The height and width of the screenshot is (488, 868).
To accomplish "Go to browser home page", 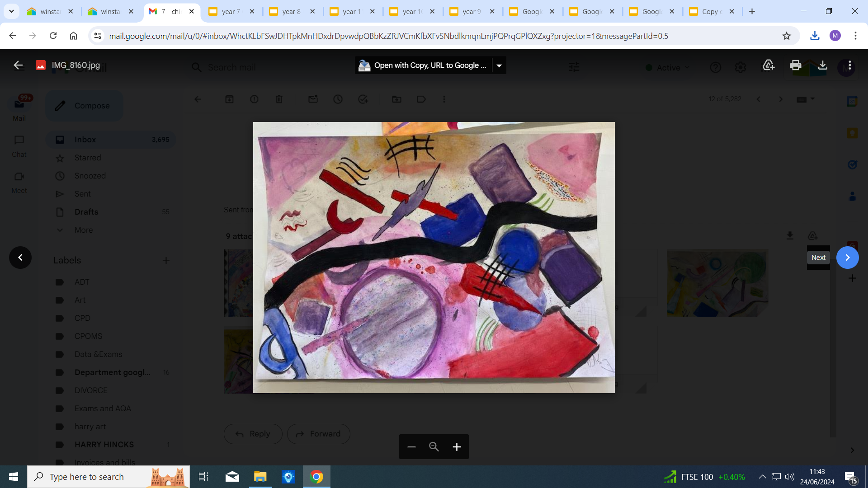I will pos(73,36).
